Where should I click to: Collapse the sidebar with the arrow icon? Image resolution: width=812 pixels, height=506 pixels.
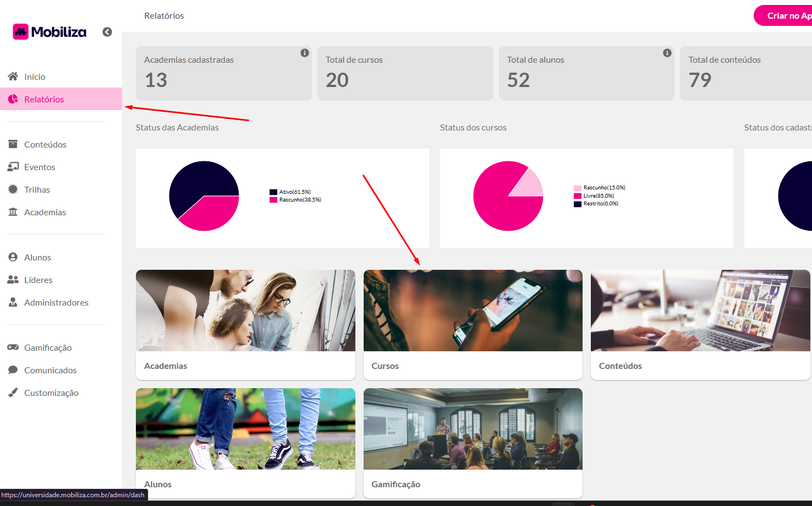(x=107, y=32)
